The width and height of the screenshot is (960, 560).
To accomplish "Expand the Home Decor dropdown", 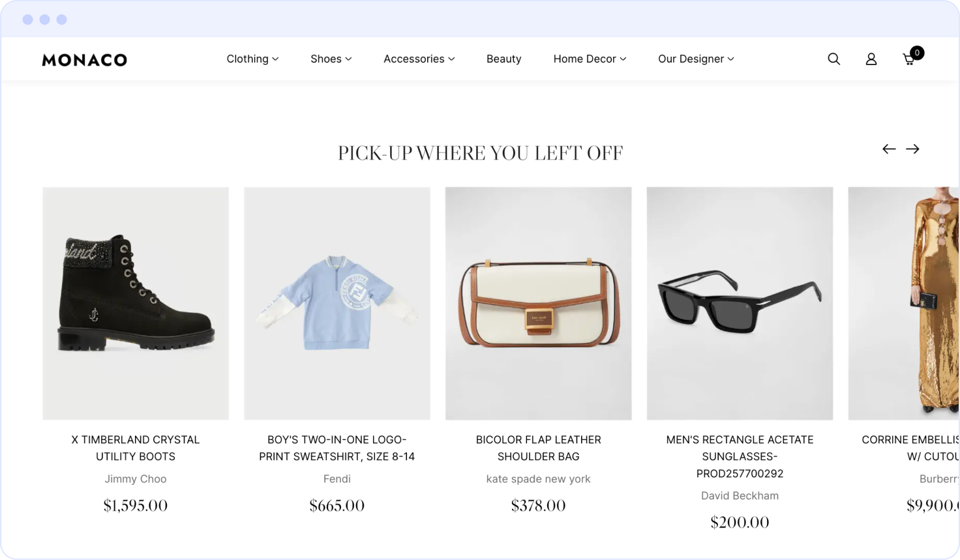I will click(x=590, y=59).
